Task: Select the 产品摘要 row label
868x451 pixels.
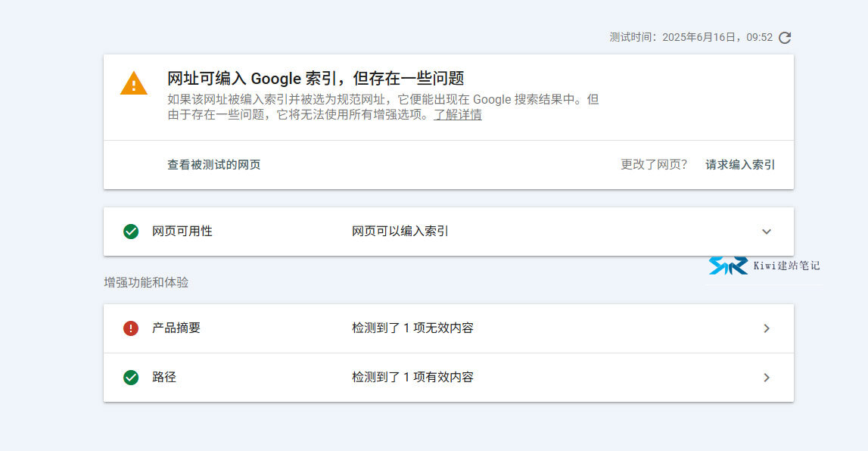Action: coord(176,328)
